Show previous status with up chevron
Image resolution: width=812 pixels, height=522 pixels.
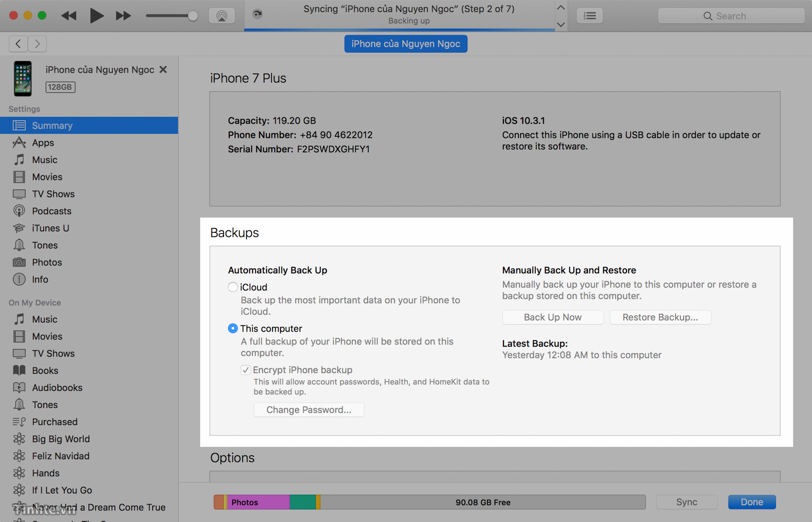click(561, 8)
